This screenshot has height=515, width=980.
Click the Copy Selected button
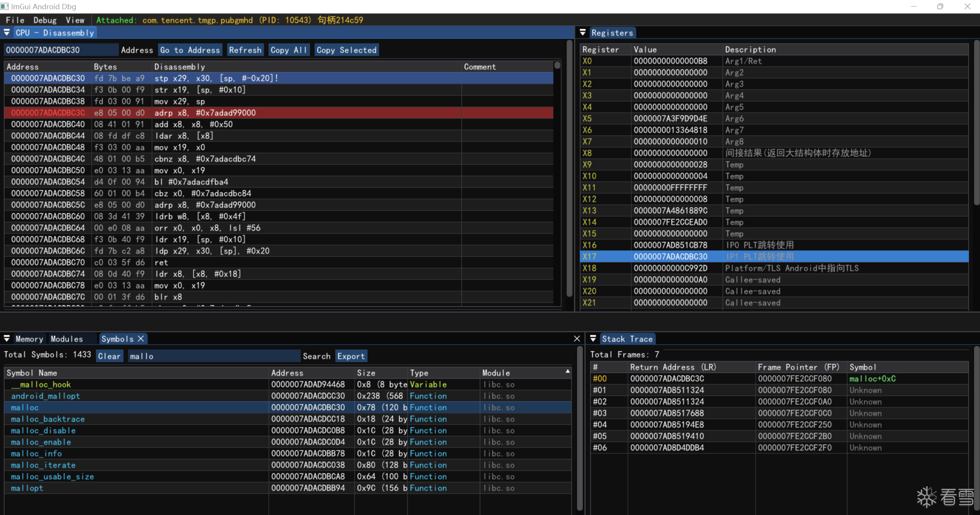pyautogui.click(x=346, y=50)
